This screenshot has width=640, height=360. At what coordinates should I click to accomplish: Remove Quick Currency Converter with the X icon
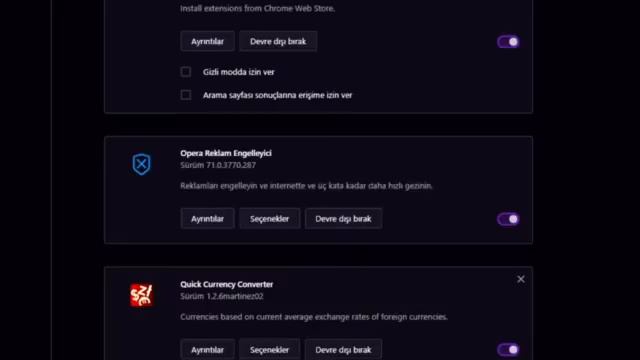(x=521, y=279)
